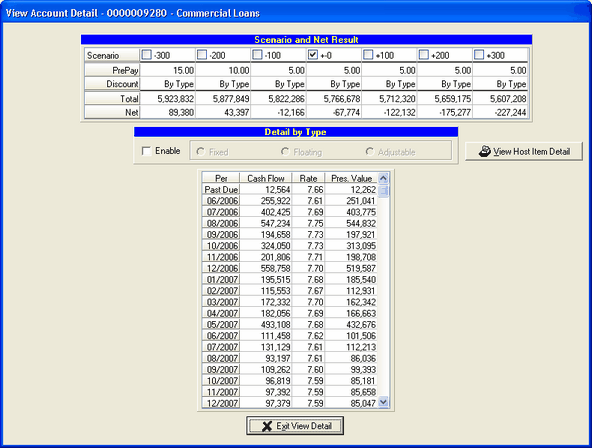Click the Pres. Value column header
592x448 pixels.
351,178
